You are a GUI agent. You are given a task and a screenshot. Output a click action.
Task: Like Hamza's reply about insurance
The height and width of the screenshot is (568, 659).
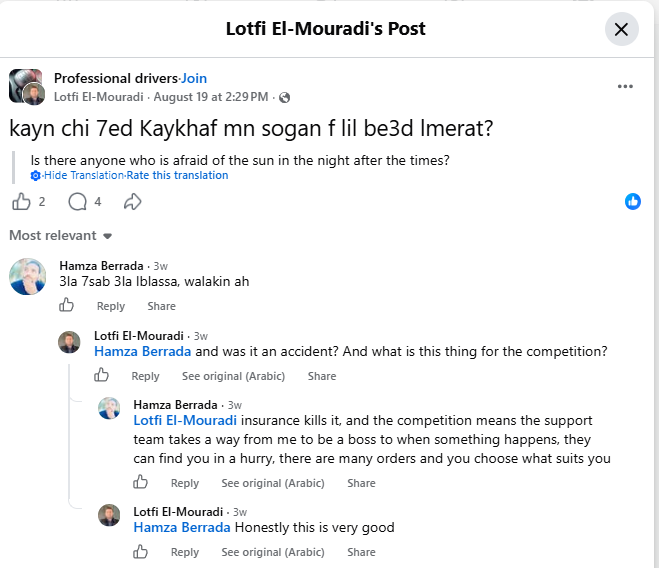pos(140,482)
